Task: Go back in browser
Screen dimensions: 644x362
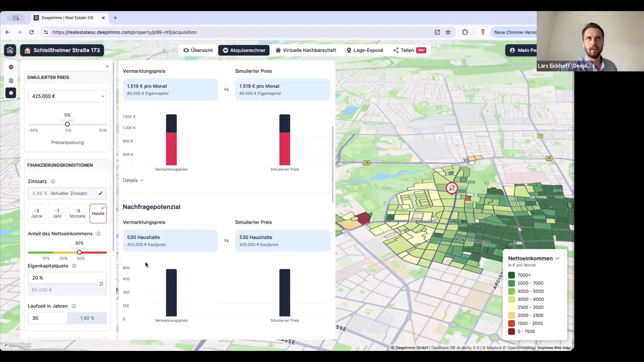Action: (x=7, y=32)
